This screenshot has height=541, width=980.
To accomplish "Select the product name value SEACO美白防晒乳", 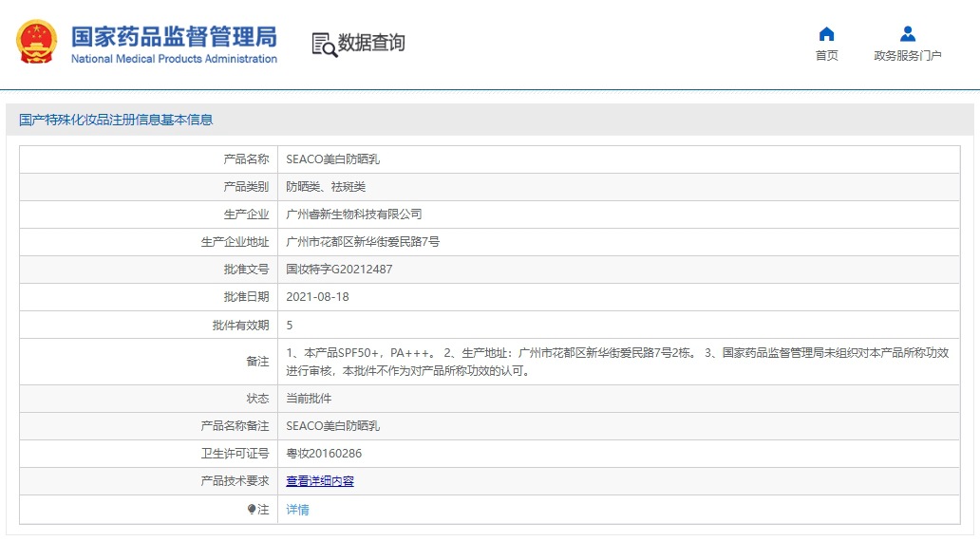I will pyautogui.click(x=332, y=159).
